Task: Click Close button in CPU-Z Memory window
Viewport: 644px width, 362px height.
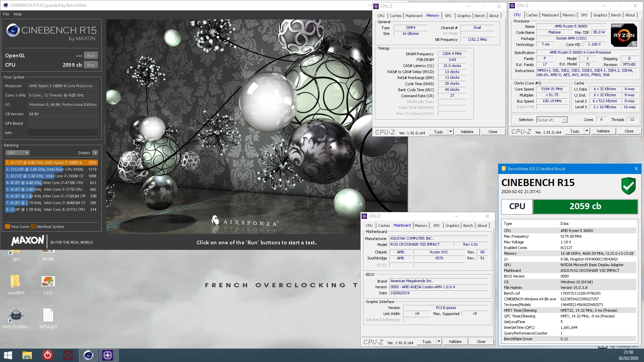Action: pyautogui.click(x=492, y=132)
